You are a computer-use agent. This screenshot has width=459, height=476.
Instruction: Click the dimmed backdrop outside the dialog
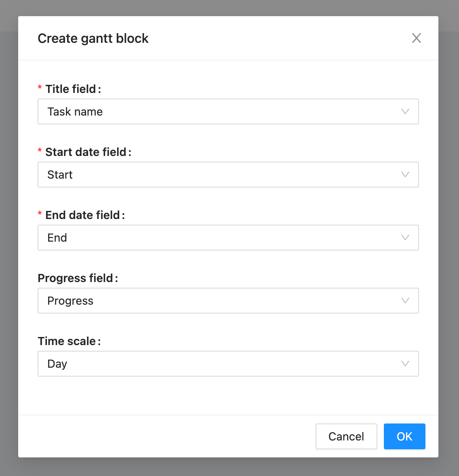pyautogui.click(x=8, y=242)
